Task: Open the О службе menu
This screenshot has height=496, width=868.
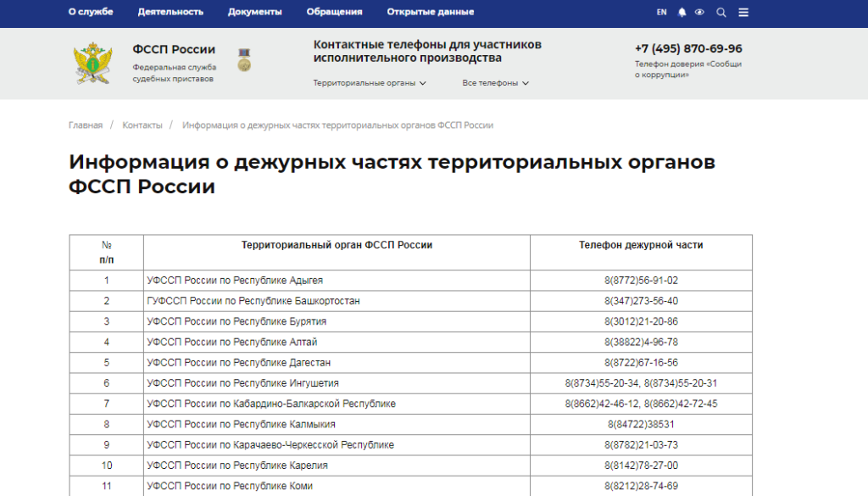Action: click(91, 12)
